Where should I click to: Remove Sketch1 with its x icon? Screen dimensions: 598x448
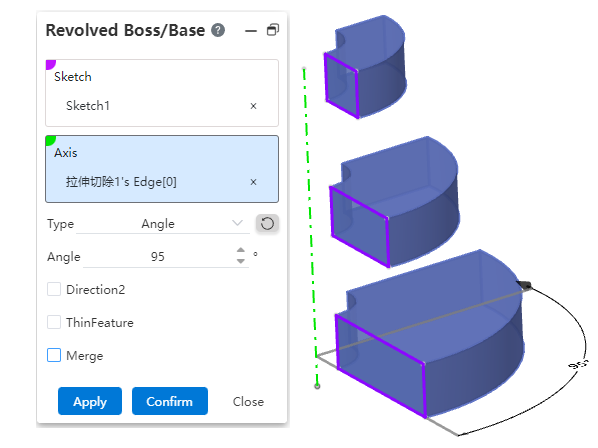coord(253,106)
